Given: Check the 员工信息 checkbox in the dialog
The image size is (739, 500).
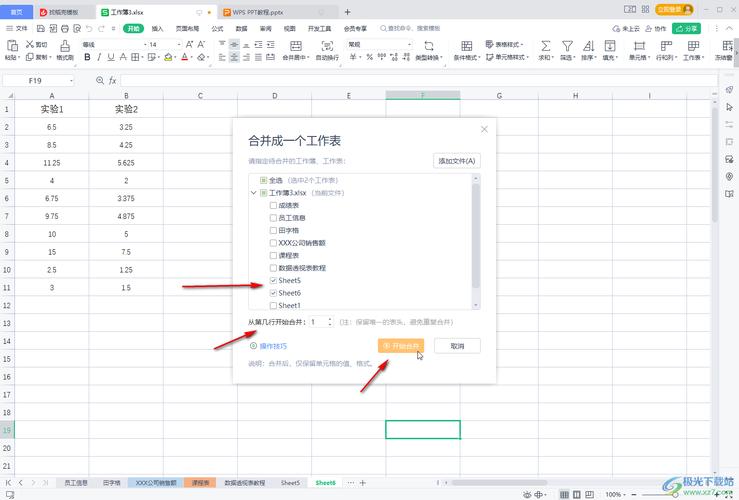Looking at the screenshot, I should (273, 218).
